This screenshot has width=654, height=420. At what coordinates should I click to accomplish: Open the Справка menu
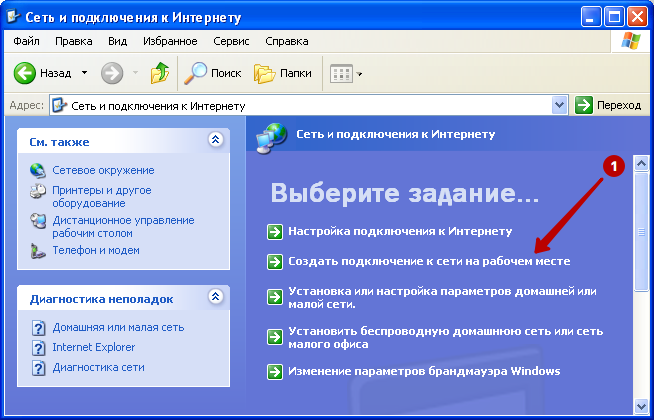click(x=287, y=41)
